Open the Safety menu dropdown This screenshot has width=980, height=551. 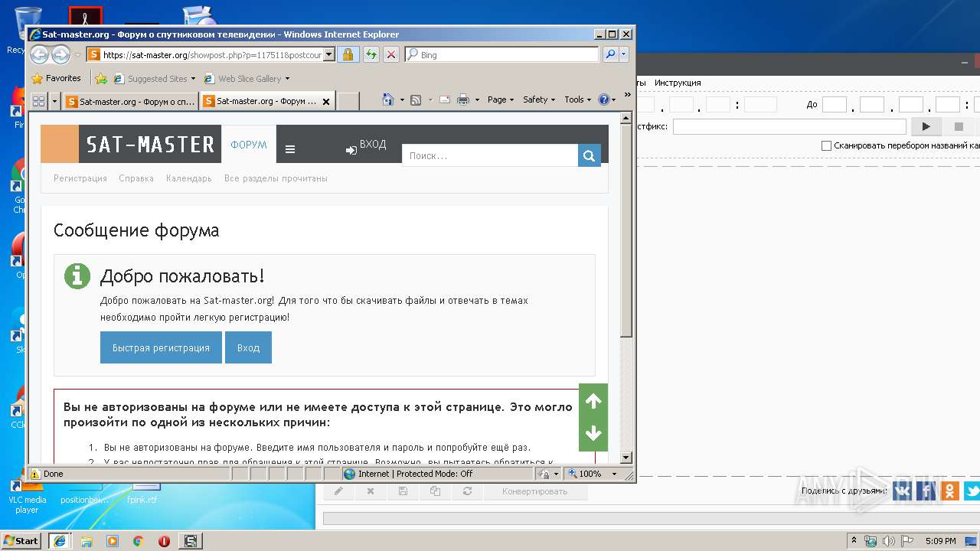point(539,99)
